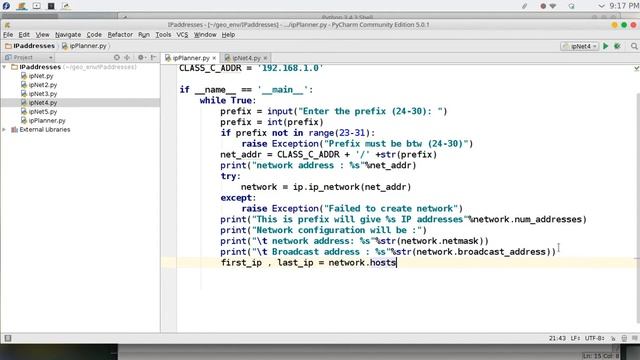640x360 pixels.
Task: Toggle tool window buttons in status bar
Action: 8,338
